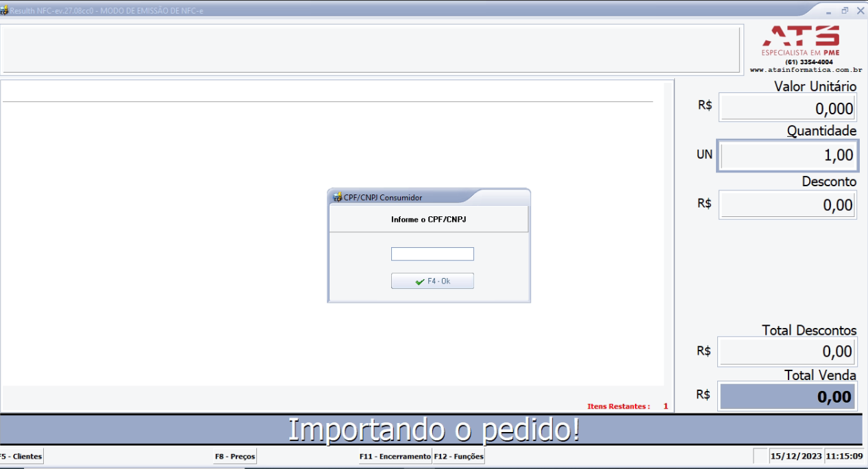
Task: Click the F4 - Ok button
Action: (432, 281)
